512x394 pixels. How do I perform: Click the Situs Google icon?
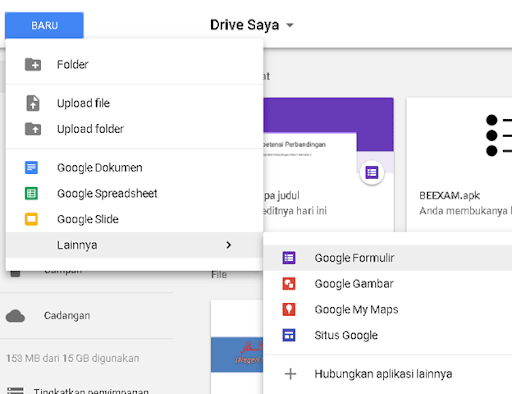(x=289, y=335)
